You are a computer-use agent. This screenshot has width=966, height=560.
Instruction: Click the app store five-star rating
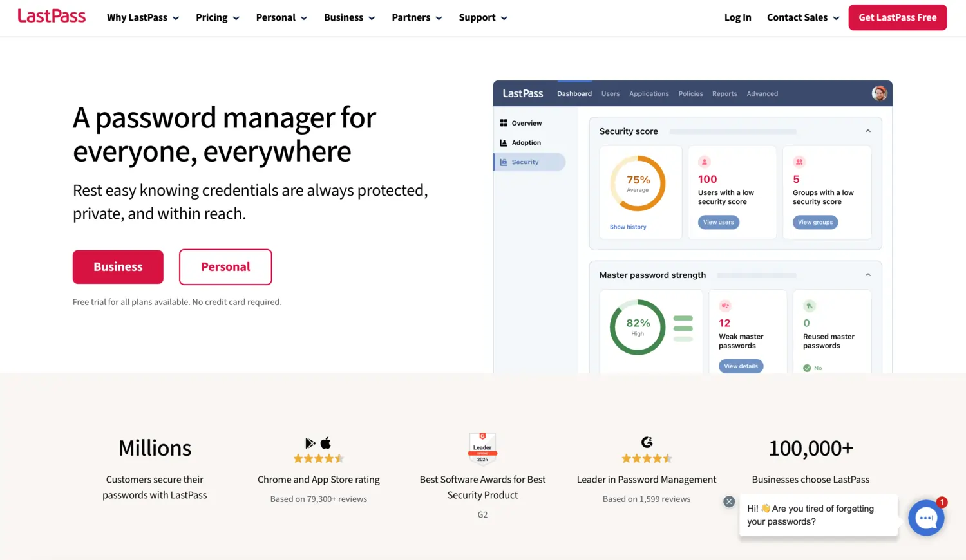pos(319,458)
